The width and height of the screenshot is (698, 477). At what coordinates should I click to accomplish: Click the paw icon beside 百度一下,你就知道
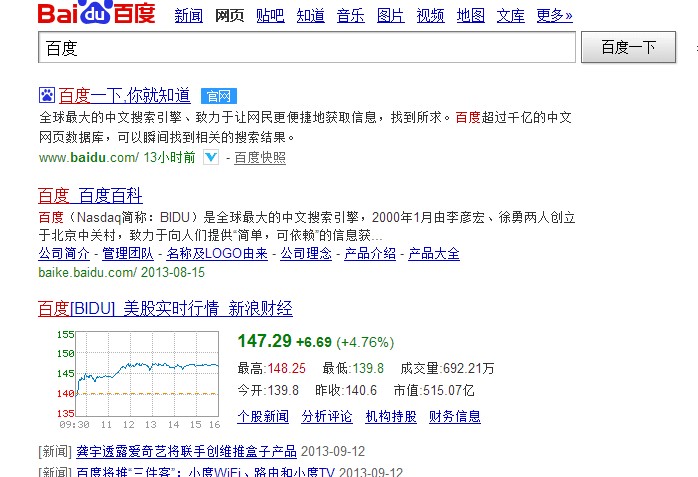47,95
